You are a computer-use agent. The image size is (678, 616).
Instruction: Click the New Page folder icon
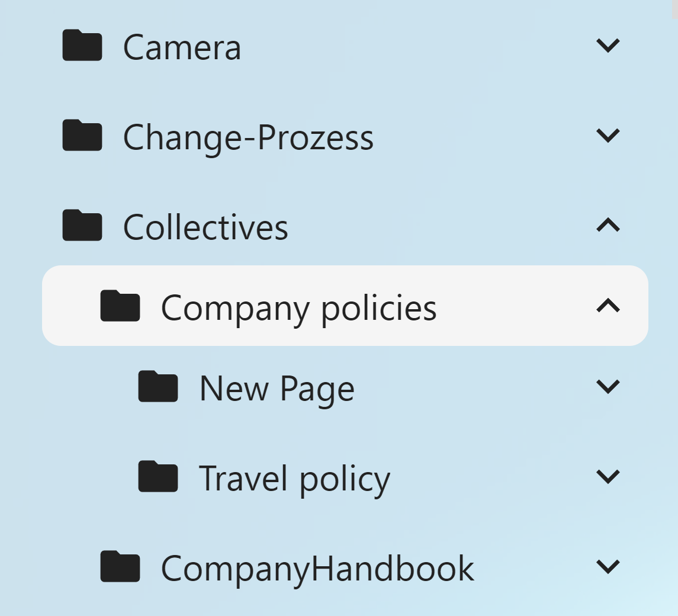click(158, 386)
